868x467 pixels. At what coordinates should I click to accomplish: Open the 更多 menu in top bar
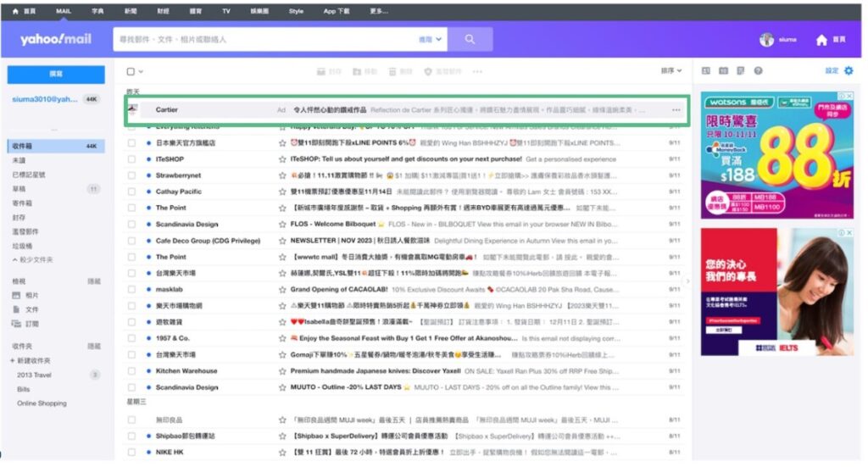(379, 11)
